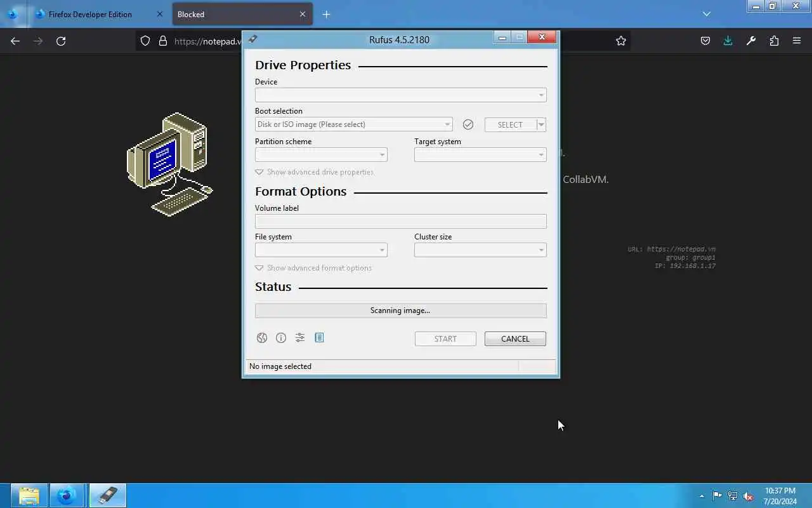Open a new Firefox tab
812x508 pixels.
click(326, 14)
